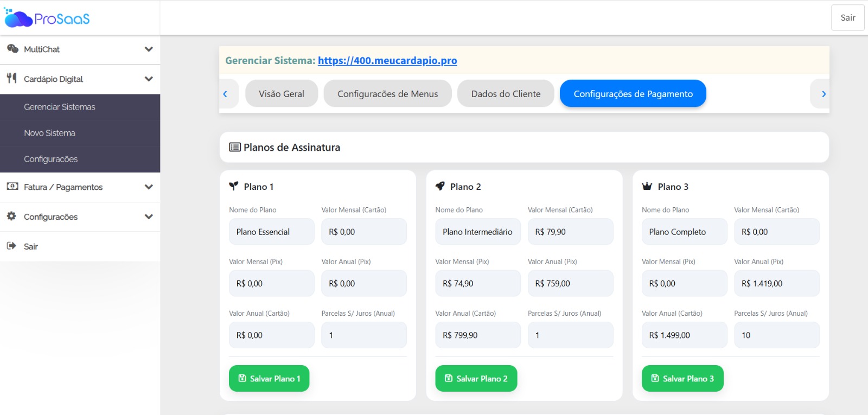Switch to the Visão Geral tab

(x=282, y=94)
